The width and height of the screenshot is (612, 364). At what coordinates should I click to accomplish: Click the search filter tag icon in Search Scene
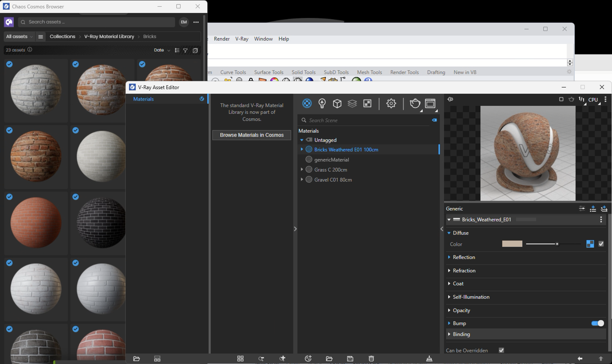[434, 120]
